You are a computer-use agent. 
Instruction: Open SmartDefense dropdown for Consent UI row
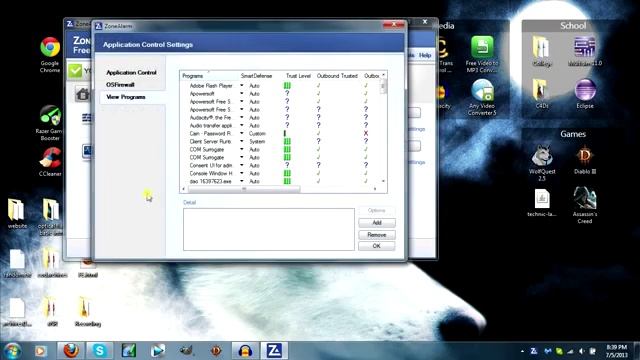tap(242, 165)
